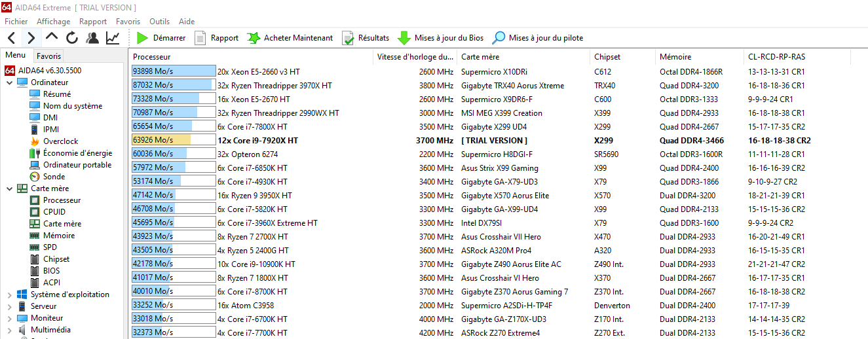This screenshot has height=339, width=868.
Task: Select the BIOS tree item
Action: 51,271
